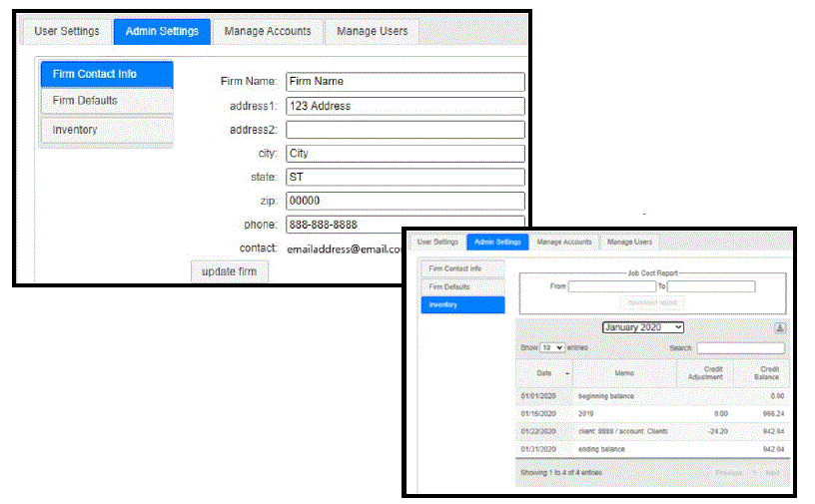Click the export icon beside month dropdown
This screenshot has width=815, height=504.
click(780, 328)
